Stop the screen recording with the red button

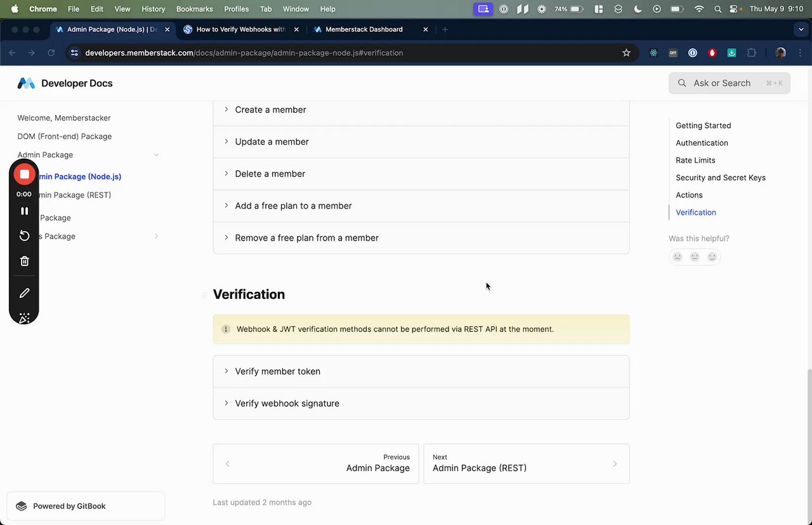click(24, 174)
